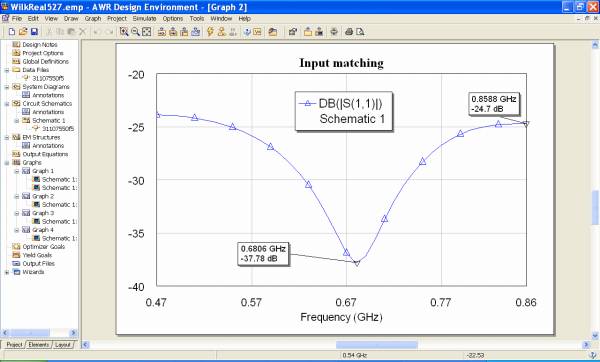This screenshot has height=362, width=600.
Task: Click the Open Project folder icon
Action: point(23,32)
